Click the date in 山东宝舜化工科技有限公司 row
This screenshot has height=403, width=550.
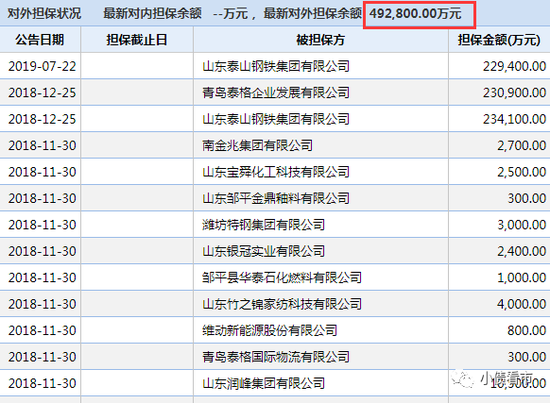pos(42,172)
